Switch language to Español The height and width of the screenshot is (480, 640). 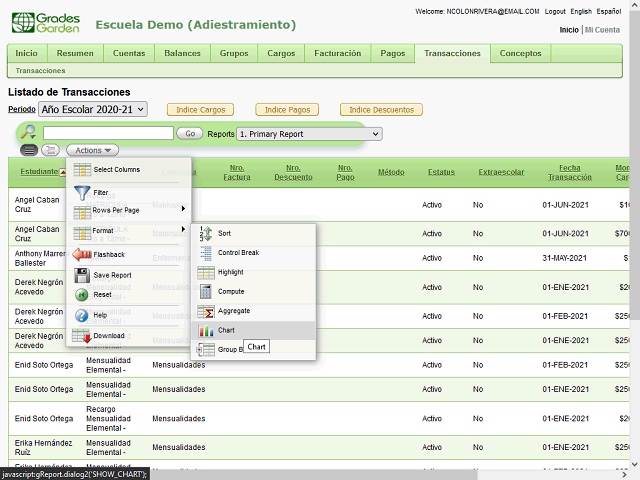[609, 11]
